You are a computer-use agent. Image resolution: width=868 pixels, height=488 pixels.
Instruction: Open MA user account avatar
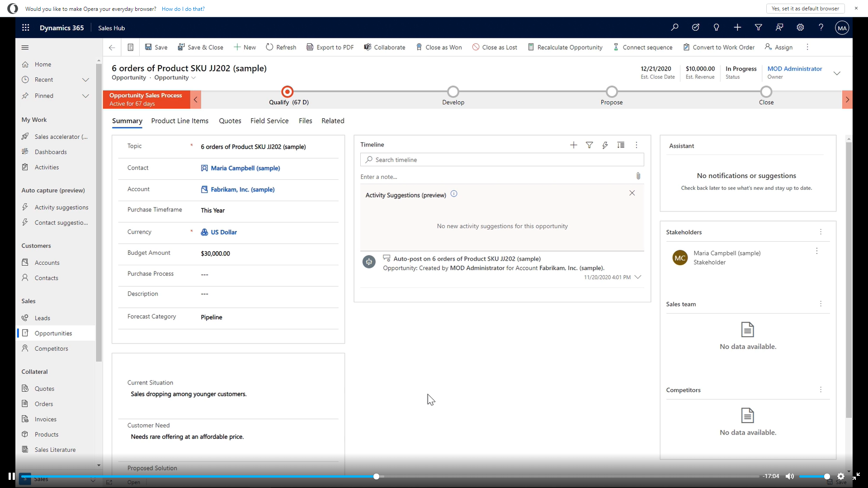pos(842,28)
